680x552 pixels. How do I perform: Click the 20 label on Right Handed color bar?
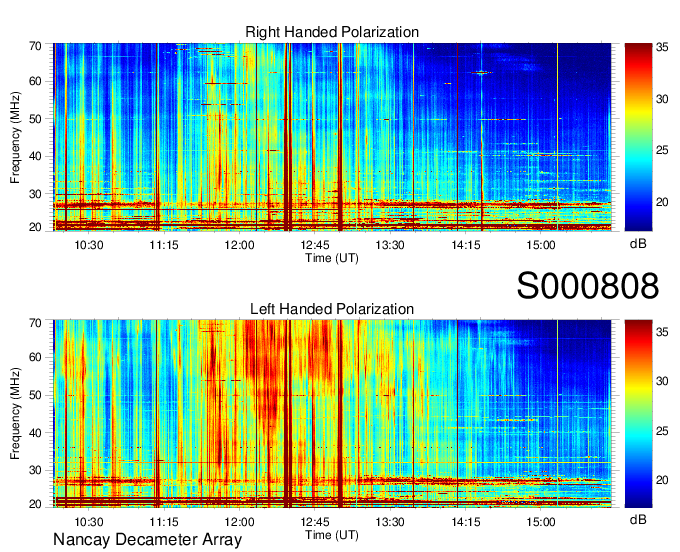click(x=662, y=203)
